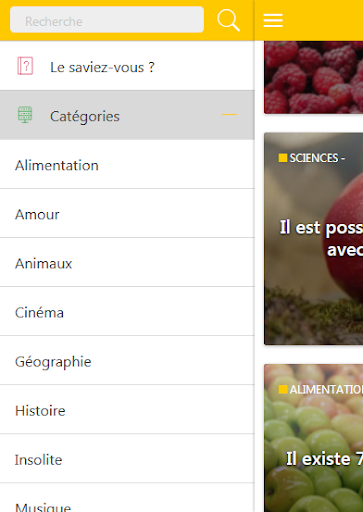
Task: Choose the Cinéma category
Action: click(x=127, y=311)
